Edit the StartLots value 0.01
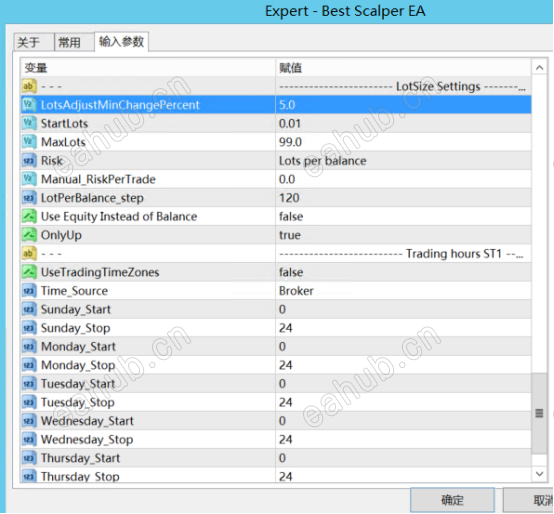The width and height of the screenshot is (554, 514). pyautogui.click(x=403, y=123)
